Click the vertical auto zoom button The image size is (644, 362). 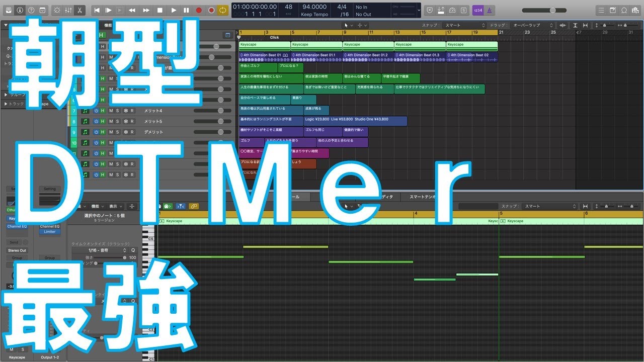click(575, 25)
